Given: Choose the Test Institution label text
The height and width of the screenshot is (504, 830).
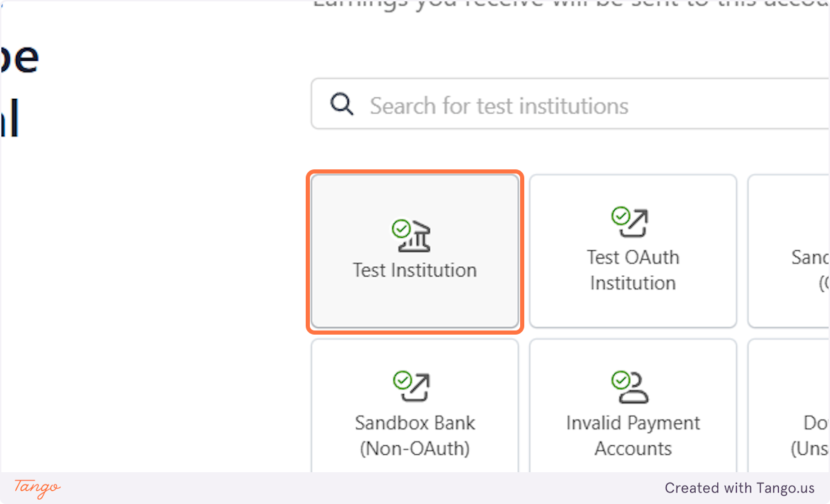Looking at the screenshot, I should [x=415, y=270].
